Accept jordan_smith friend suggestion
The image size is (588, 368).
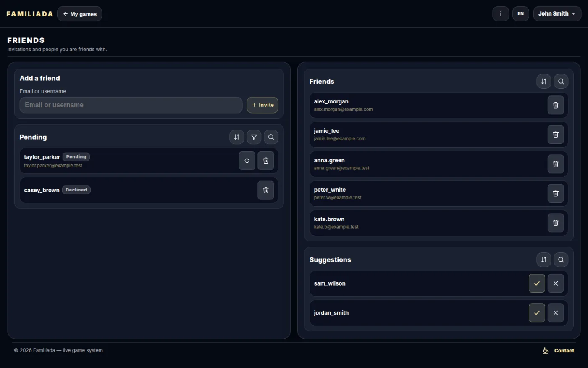537,313
